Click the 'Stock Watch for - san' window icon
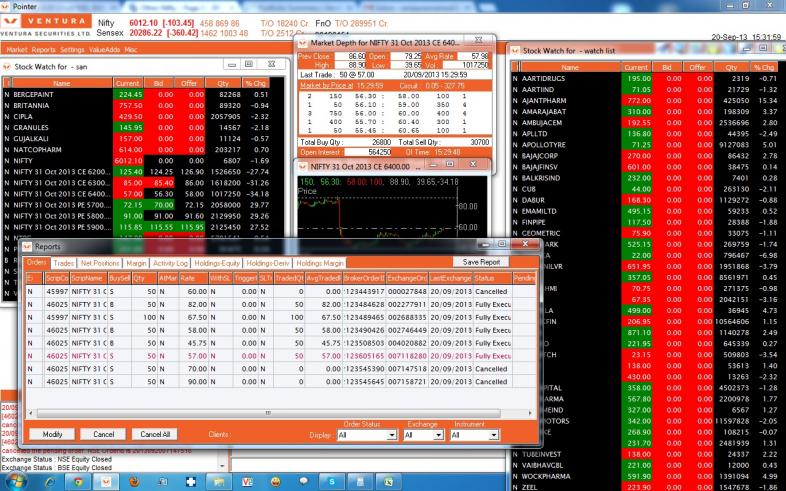Viewport: 786px width, 491px height. (7, 67)
